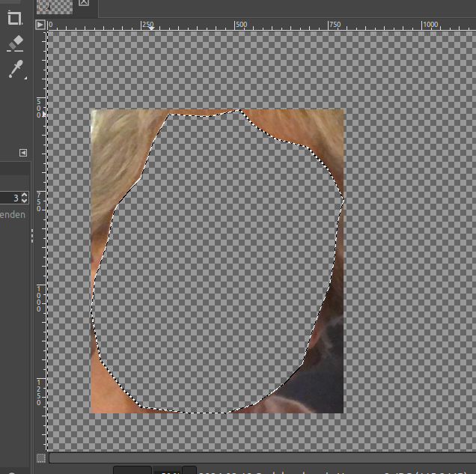Click the numeric field showing 3
The height and width of the screenshot is (474, 476).
(10, 198)
